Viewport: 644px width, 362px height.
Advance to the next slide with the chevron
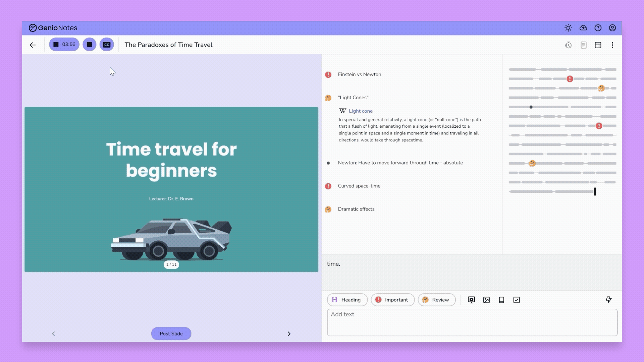coord(289,334)
